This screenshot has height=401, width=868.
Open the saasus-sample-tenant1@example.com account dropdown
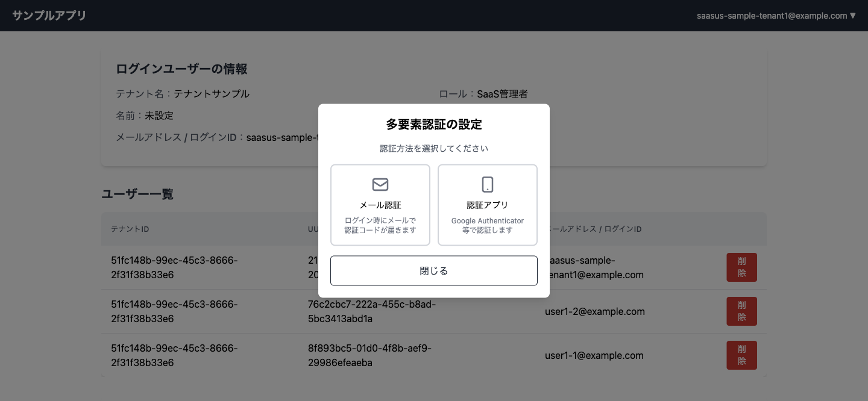pos(776,16)
